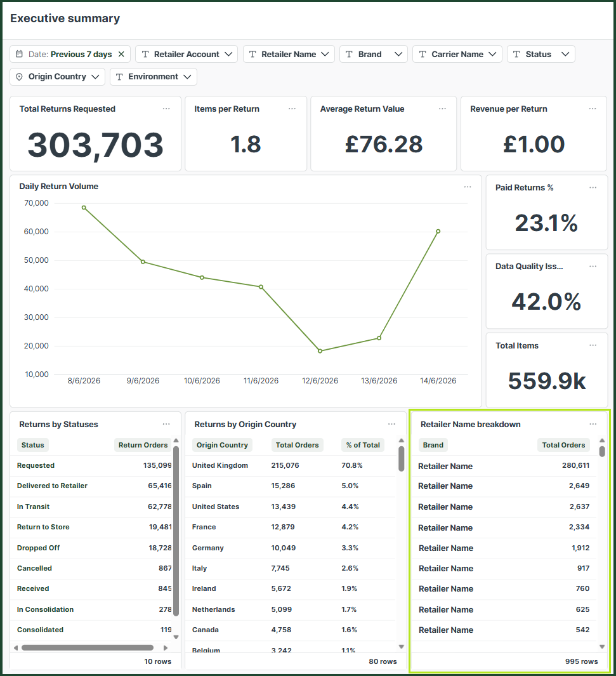616x676 pixels.
Task: Open Average Return Value ellipsis menu
Action: [x=442, y=109]
